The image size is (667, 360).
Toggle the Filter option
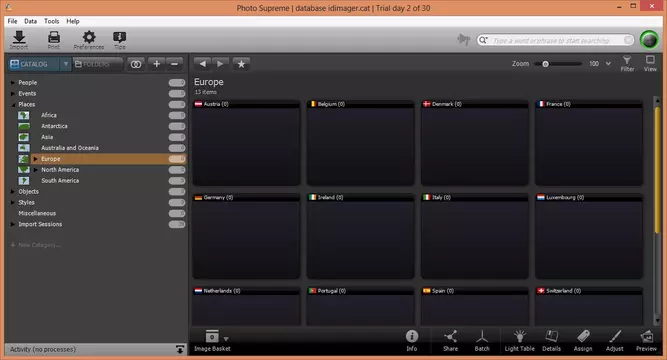[x=627, y=63]
